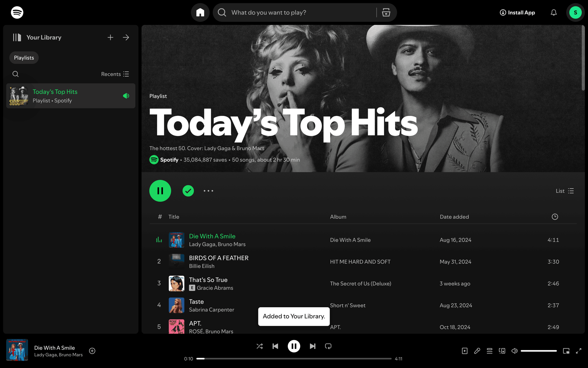The image size is (588, 368).
Task: Open Today's Top Hits in library sidebar
Action: (71, 96)
